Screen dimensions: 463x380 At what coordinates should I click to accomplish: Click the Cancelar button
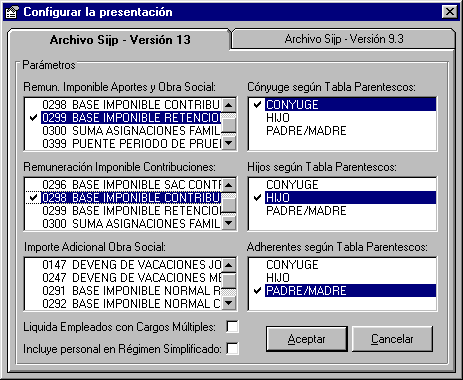tap(392, 339)
